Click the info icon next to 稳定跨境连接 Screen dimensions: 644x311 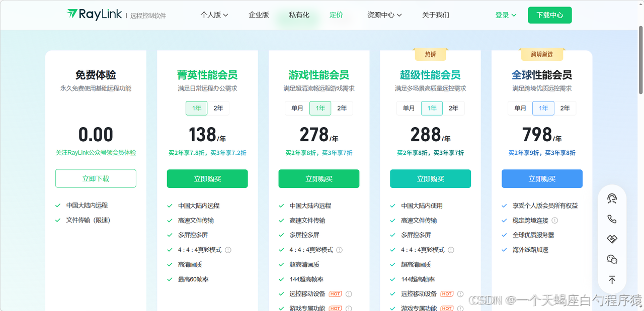click(x=555, y=220)
